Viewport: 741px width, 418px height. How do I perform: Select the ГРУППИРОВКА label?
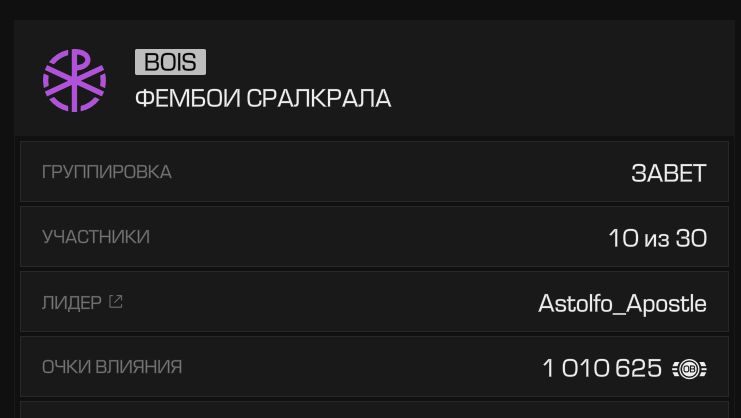click(106, 172)
